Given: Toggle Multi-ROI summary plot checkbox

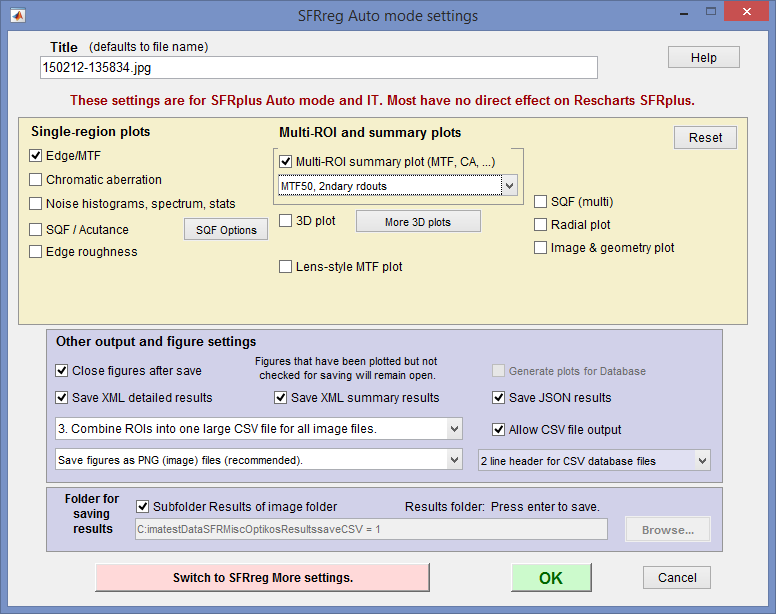Looking at the screenshot, I should tap(286, 162).
